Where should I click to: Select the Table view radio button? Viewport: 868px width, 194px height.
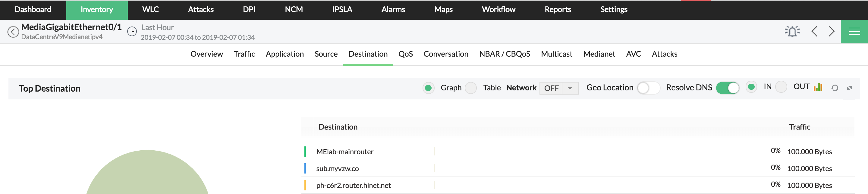coord(470,88)
